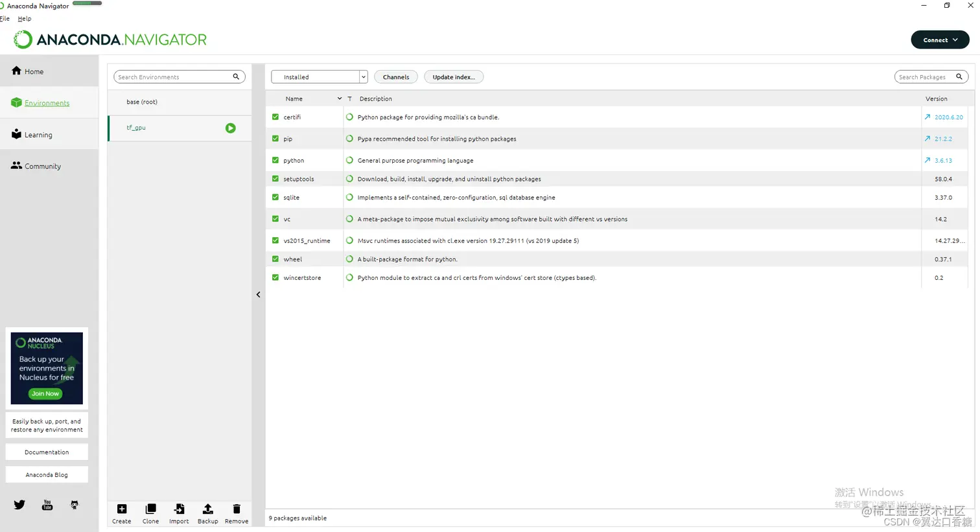Click the Remove environment trash icon
The height and width of the screenshot is (532, 980).
(237, 509)
